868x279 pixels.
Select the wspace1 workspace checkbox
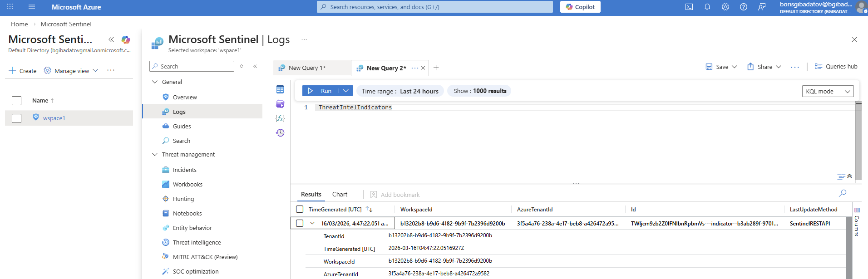click(17, 118)
